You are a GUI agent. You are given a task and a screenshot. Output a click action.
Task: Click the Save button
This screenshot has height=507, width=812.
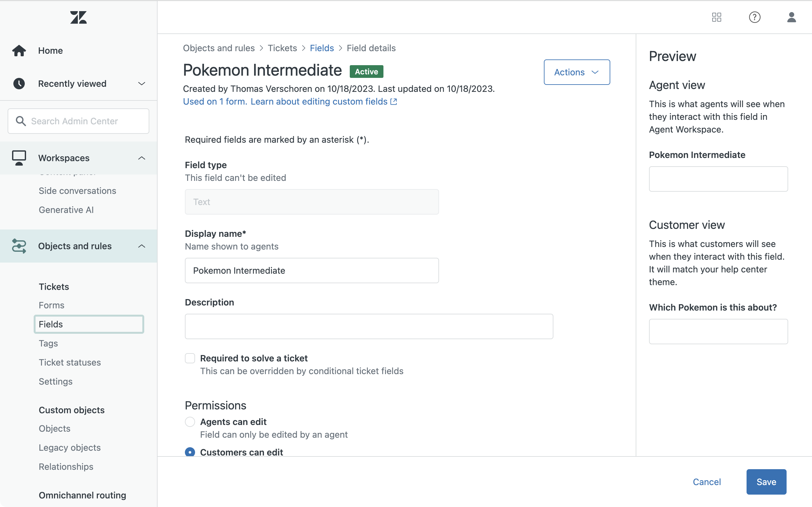(x=766, y=482)
